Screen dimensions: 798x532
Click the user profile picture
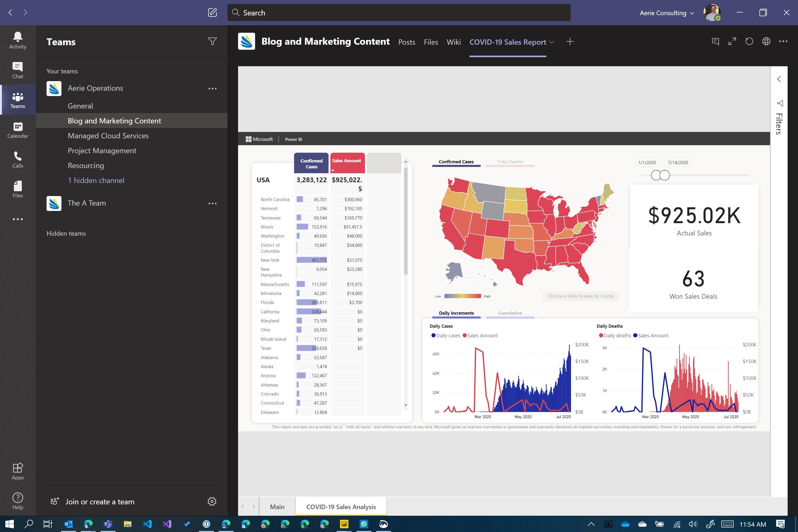[x=712, y=13]
